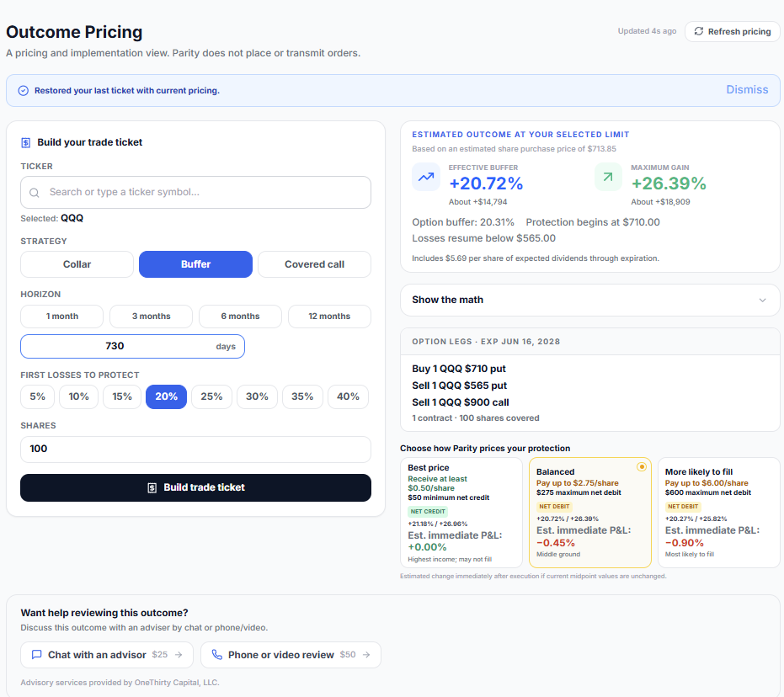Click the refresh arrows icon in Refresh pricing
Screen dimensions: 784x697
[698, 31]
